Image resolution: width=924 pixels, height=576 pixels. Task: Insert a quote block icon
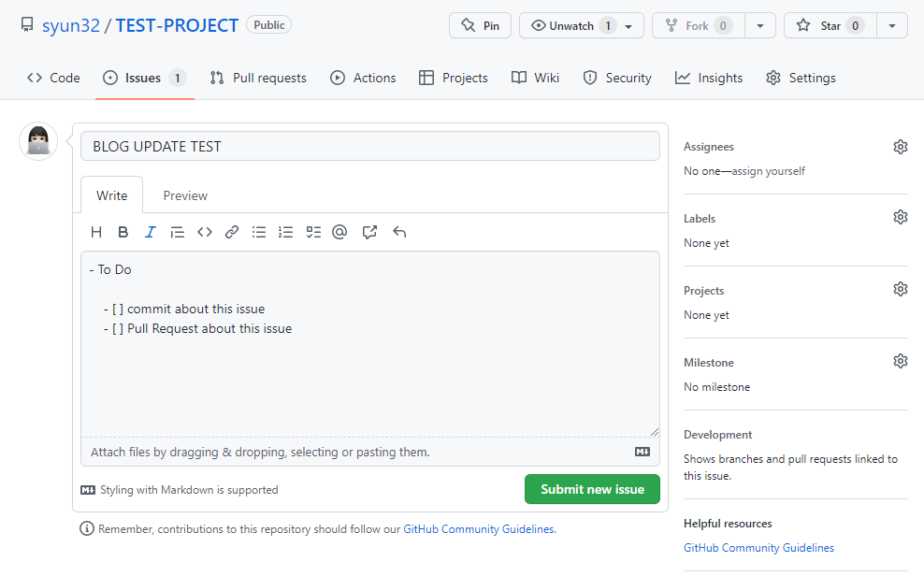[x=178, y=232]
